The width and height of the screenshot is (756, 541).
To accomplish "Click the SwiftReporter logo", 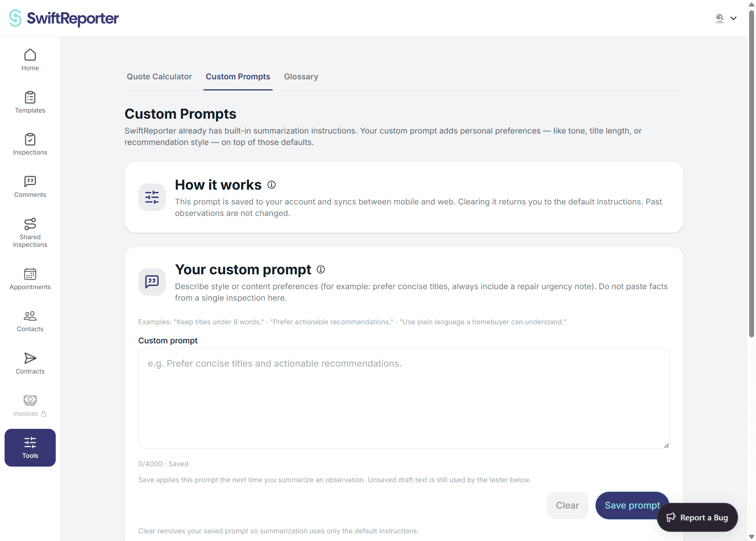I will coord(64,18).
